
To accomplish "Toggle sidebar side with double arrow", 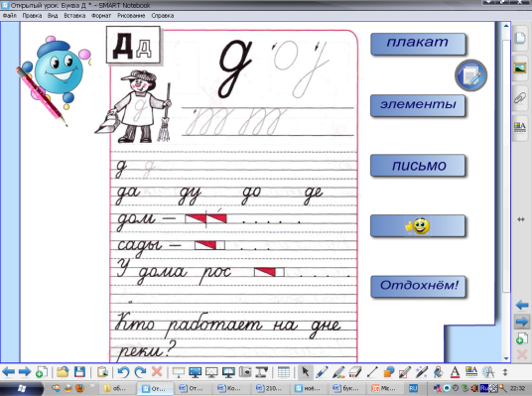I will [521, 219].
